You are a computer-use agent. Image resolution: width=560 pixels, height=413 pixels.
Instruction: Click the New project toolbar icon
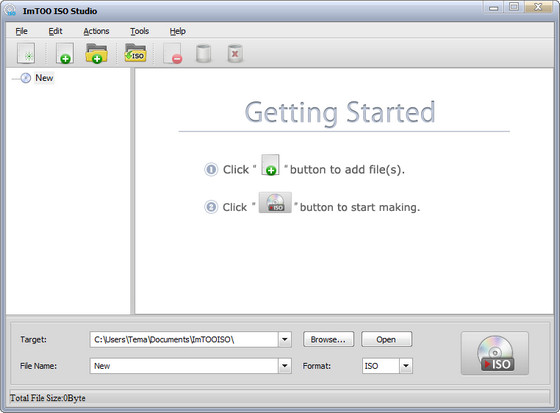click(26, 54)
